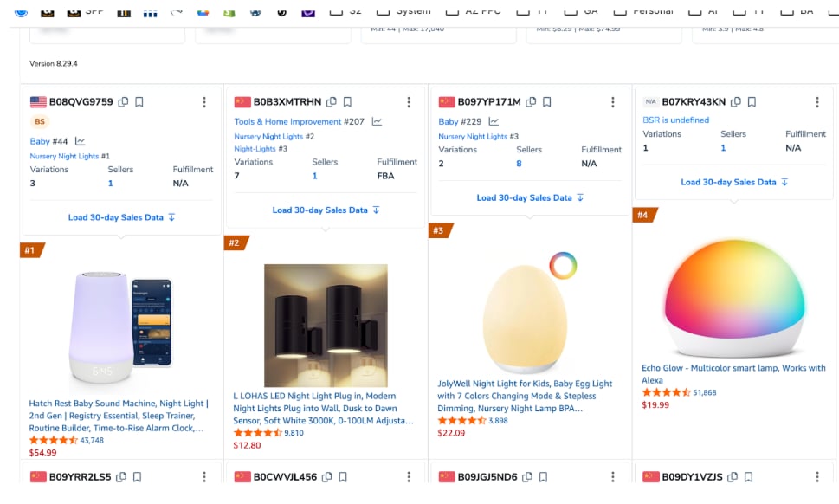Viewport: 839px width, 504px height.
Task: Open BSR history chart next to Baby #44
Action: tap(81, 141)
